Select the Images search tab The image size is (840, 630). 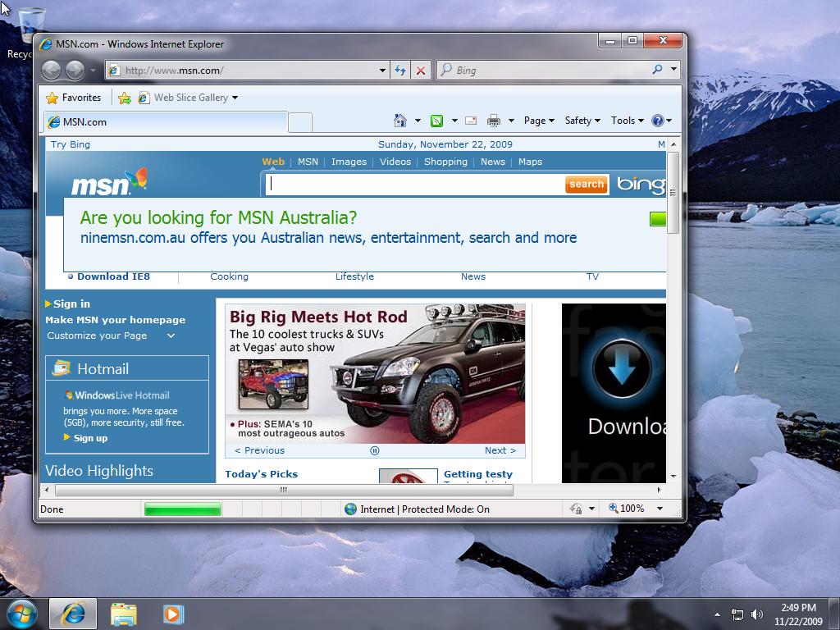point(349,162)
